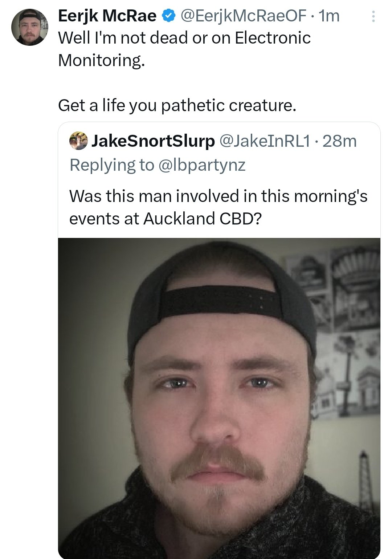Select the 'Well I'm not dead' tweet line

[x=184, y=38]
